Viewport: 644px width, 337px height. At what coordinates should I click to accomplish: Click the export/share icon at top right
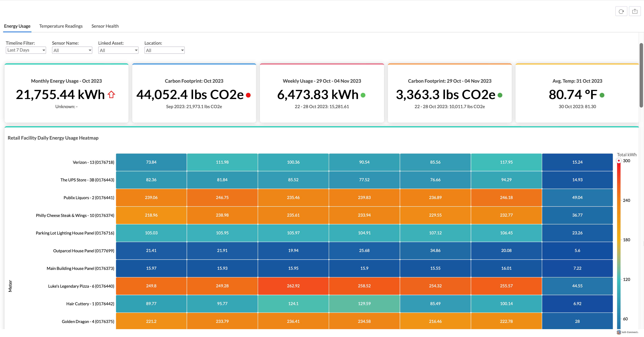pyautogui.click(x=635, y=11)
